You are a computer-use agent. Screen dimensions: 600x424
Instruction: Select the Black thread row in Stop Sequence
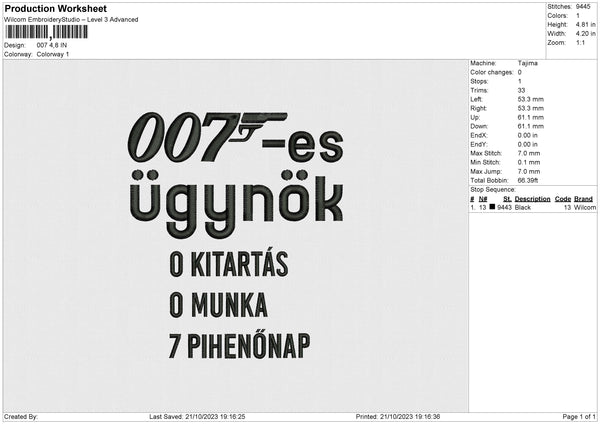click(x=530, y=207)
